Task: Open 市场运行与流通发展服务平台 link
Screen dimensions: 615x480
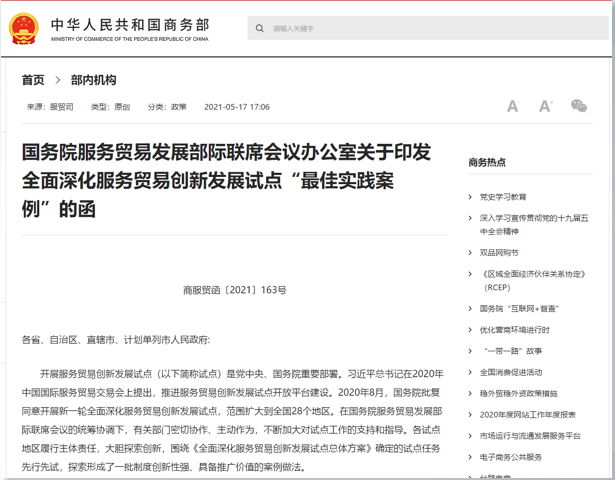Action: 530,436
